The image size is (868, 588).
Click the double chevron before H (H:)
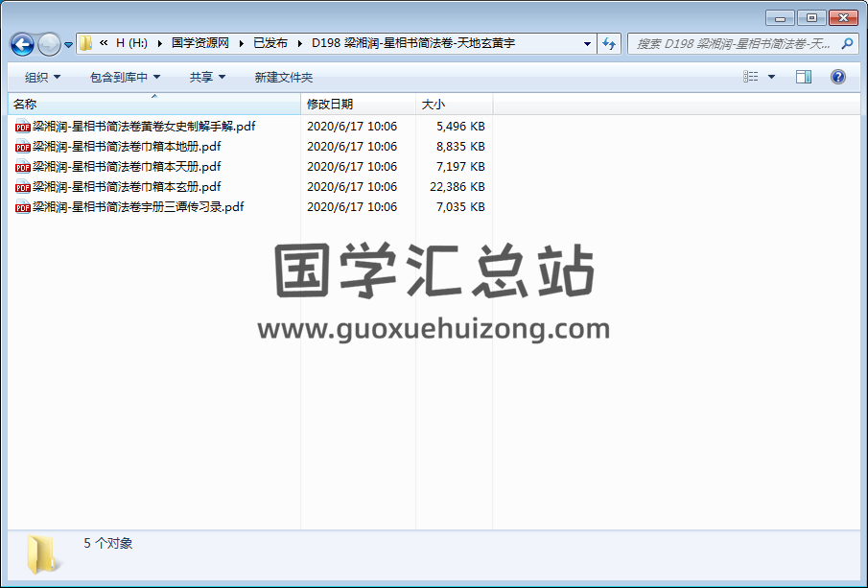[104, 43]
